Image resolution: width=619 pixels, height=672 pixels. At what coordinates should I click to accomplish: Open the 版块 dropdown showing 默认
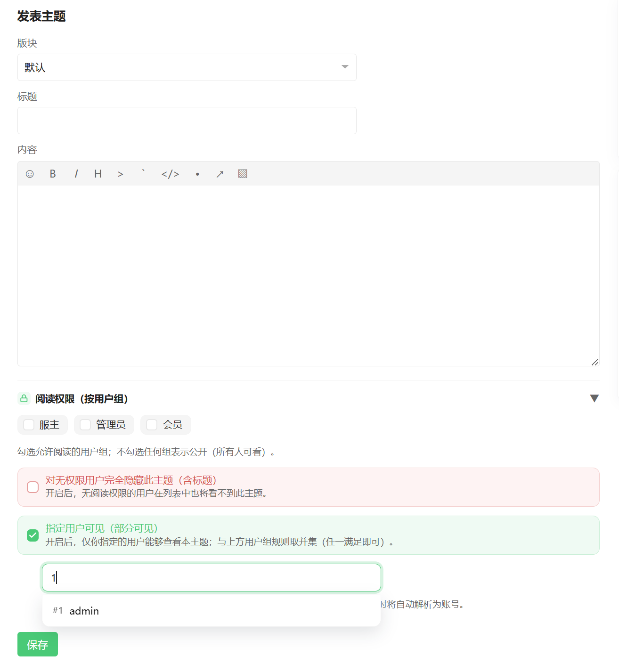point(187,67)
